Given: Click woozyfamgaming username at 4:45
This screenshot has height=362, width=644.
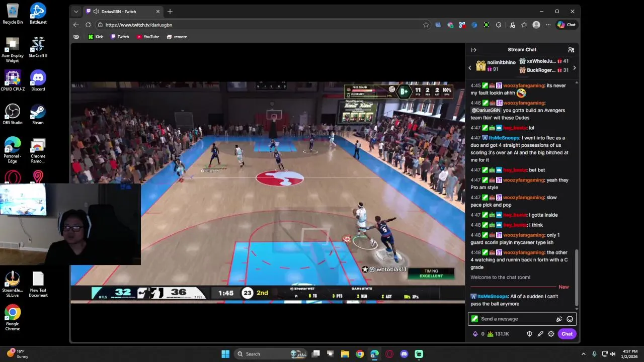Looking at the screenshot, I should point(524,85).
